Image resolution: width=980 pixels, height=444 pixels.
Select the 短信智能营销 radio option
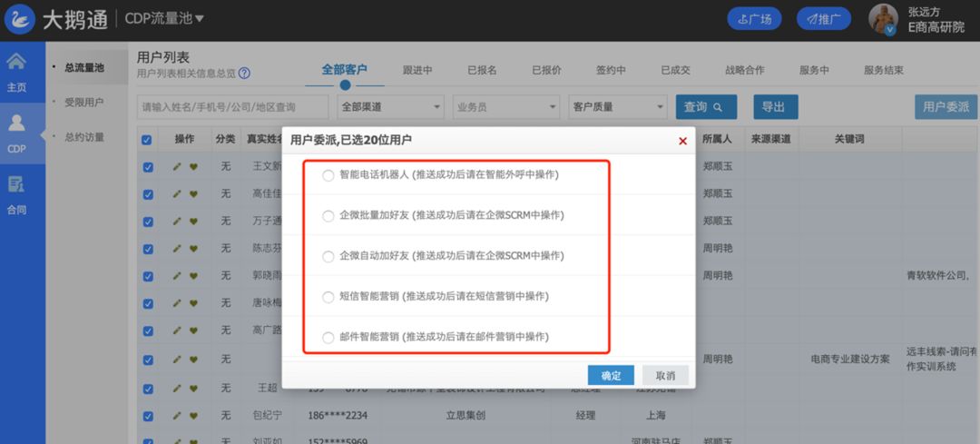328,298
